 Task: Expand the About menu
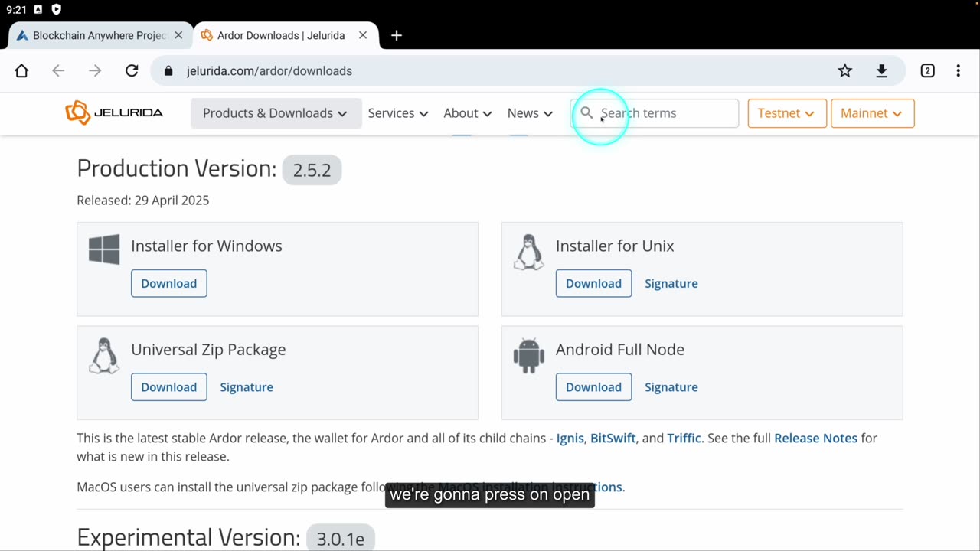[468, 113]
